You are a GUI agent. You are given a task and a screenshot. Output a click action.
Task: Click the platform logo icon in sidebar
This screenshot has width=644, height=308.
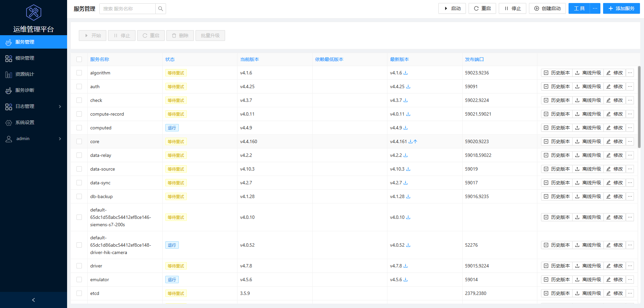tap(34, 13)
